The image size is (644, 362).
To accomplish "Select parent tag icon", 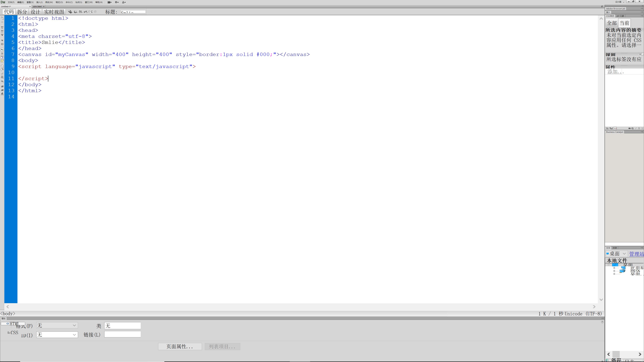I will pyautogui.click(x=2, y=40).
